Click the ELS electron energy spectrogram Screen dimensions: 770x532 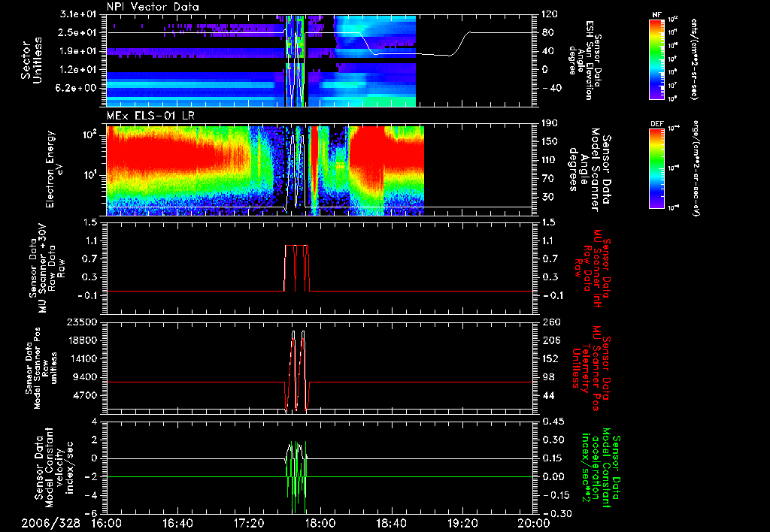320,170
